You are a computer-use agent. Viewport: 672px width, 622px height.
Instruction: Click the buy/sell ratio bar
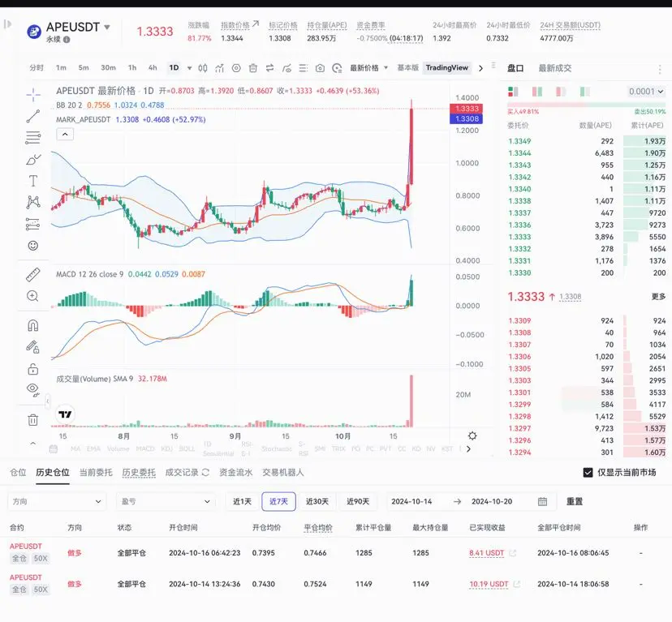coord(586,105)
